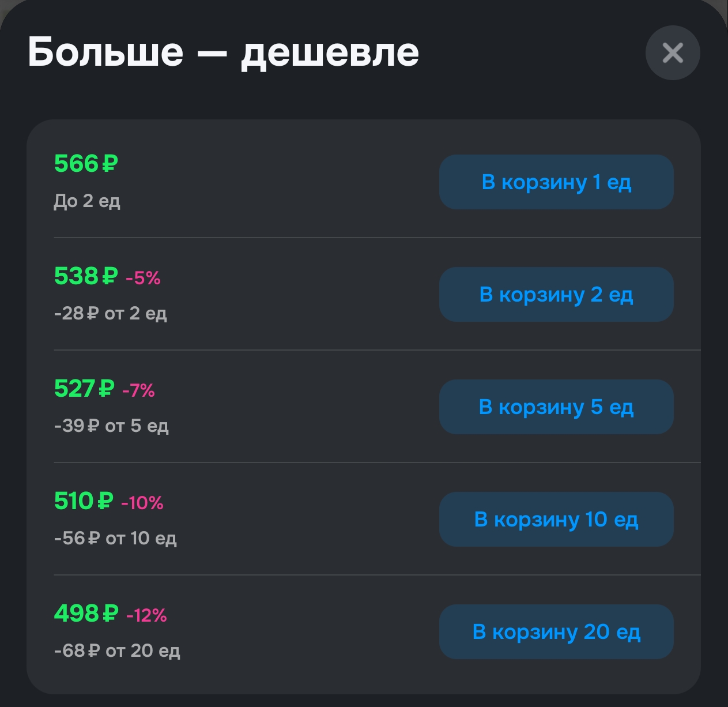
Task: Click «-56 ₽ от 10 ед» savings text
Action: [x=115, y=539]
